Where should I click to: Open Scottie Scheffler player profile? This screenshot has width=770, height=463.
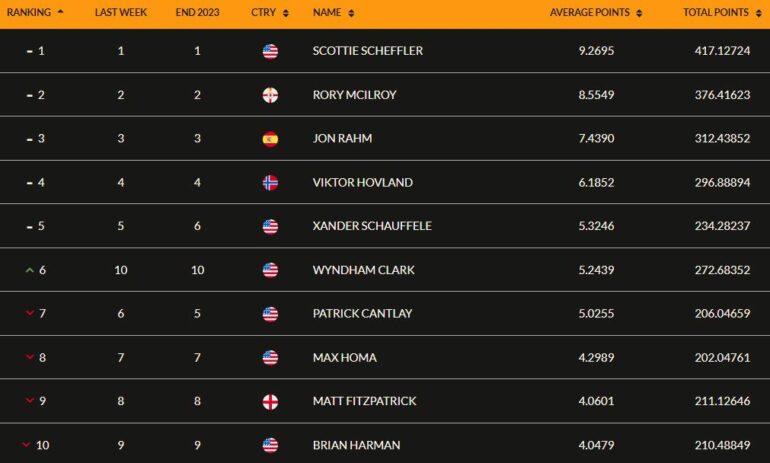click(x=368, y=51)
